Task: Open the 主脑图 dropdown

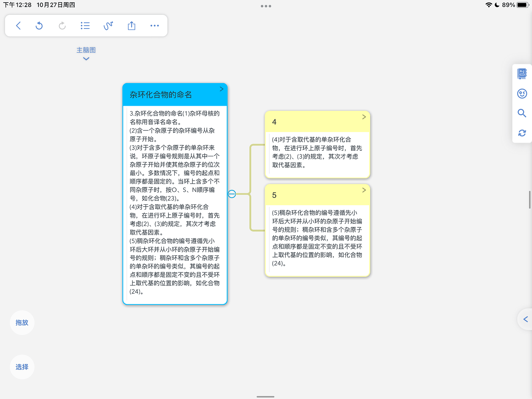Action: [x=86, y=50]
